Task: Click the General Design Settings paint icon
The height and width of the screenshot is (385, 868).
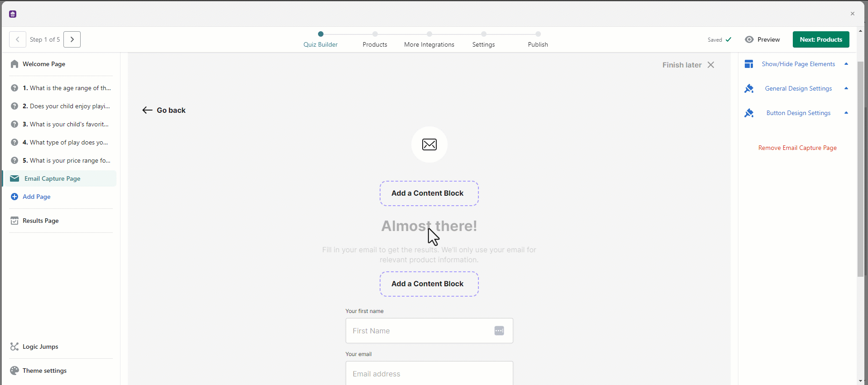Action: [x=749, y=88]
